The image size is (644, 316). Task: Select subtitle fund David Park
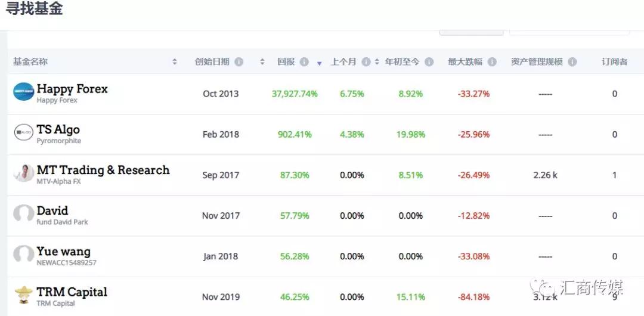[x=62, y=222]
